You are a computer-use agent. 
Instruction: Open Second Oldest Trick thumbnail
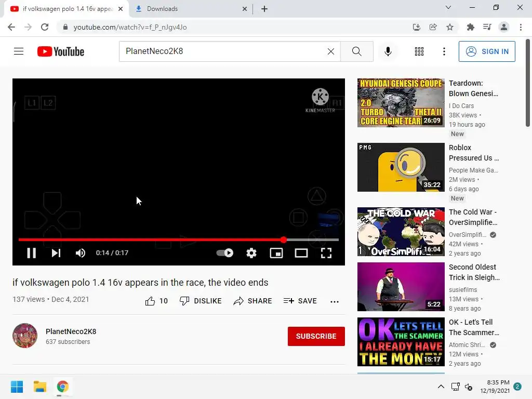click(x=401, y=287)
